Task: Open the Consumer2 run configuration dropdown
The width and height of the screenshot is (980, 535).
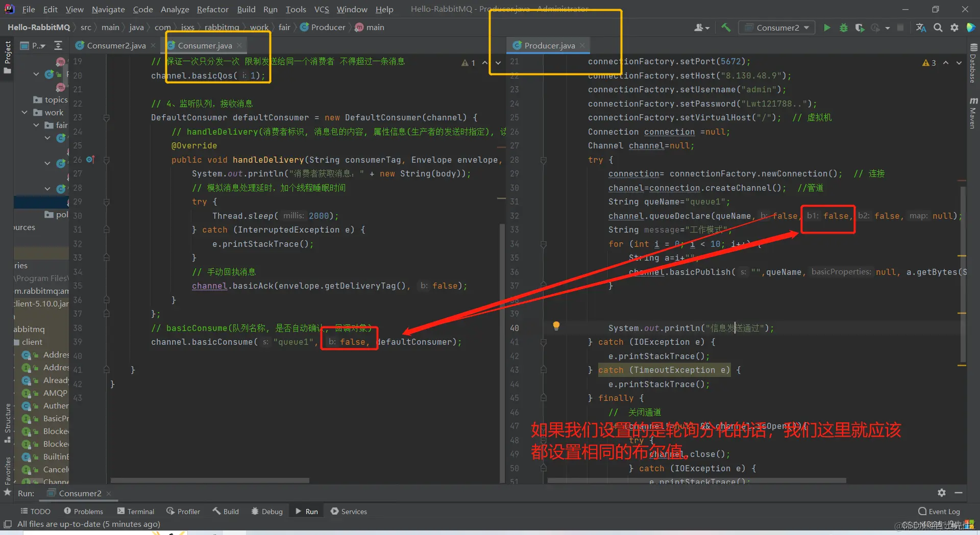Action: pos(777,28)
